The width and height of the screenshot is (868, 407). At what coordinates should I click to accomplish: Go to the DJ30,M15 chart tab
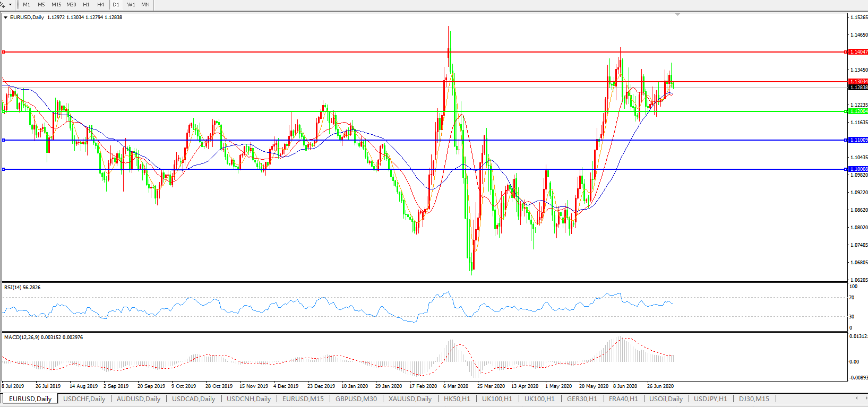coord(754,399)
